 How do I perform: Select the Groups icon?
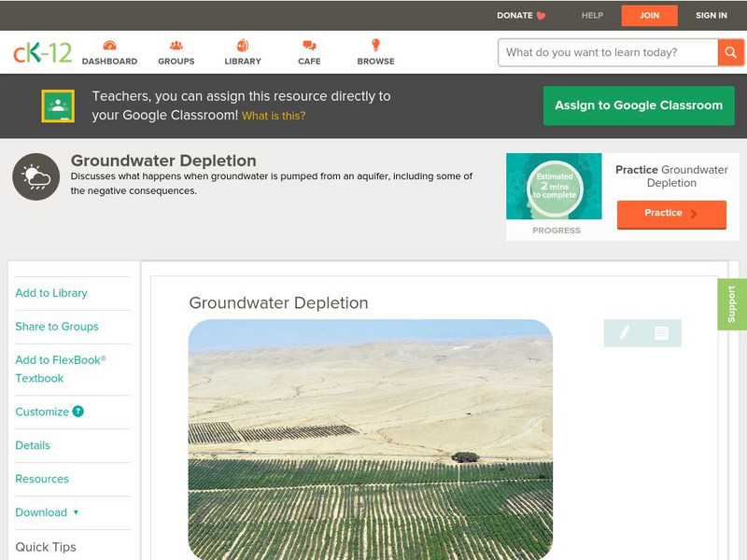(x=175, y=44)
